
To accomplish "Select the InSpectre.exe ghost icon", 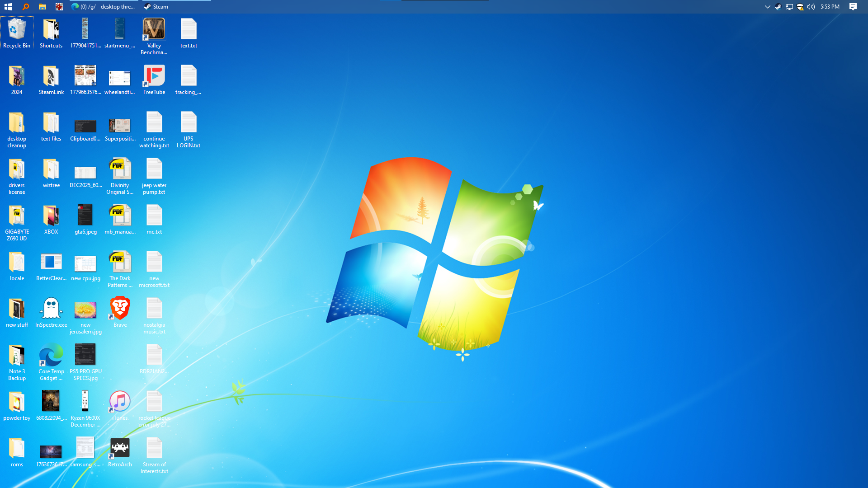I will 51,313.
